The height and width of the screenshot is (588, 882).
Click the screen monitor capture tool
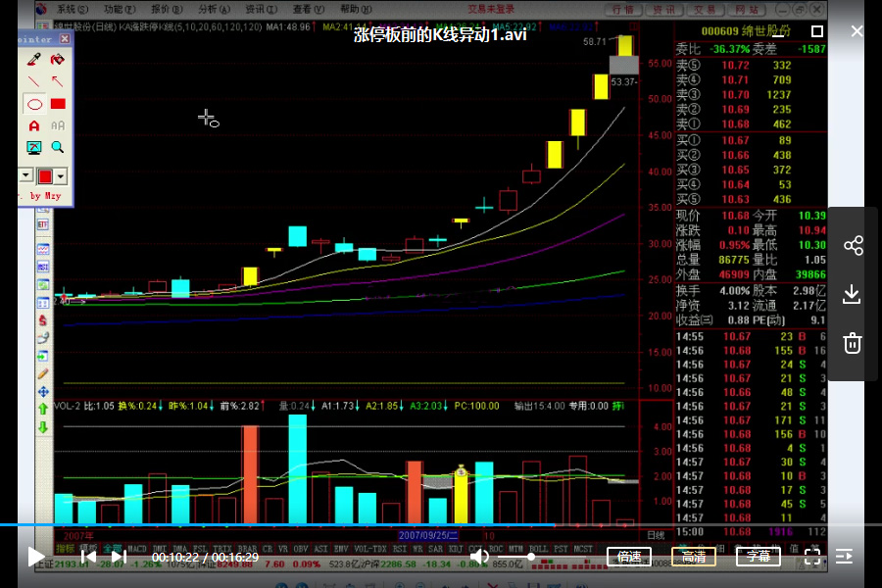(33, 147)
